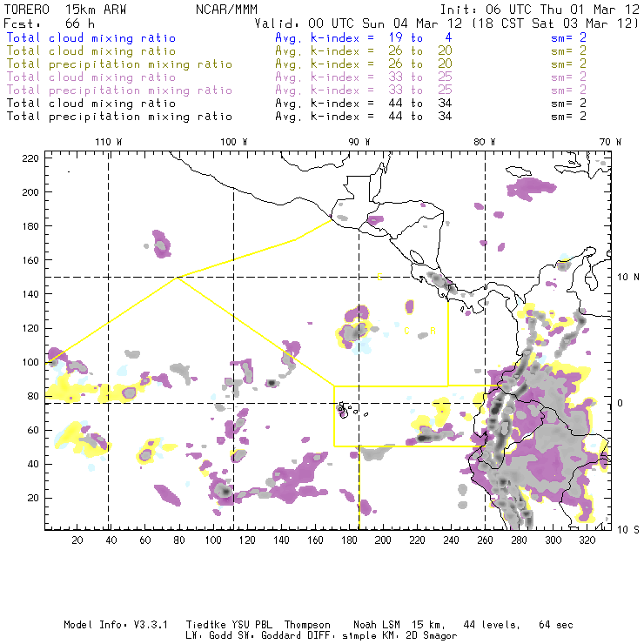Click the olive 'Total precipitation mixing ratio' legend line
Image resolution: width=644 pixels, height=644 pixels.
pos(119,64)
